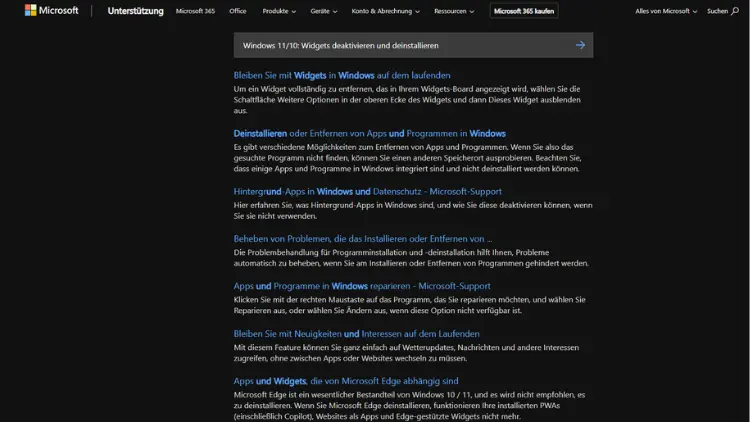Open the Unterstützung home link
The image size is (750, 422).
135,11
